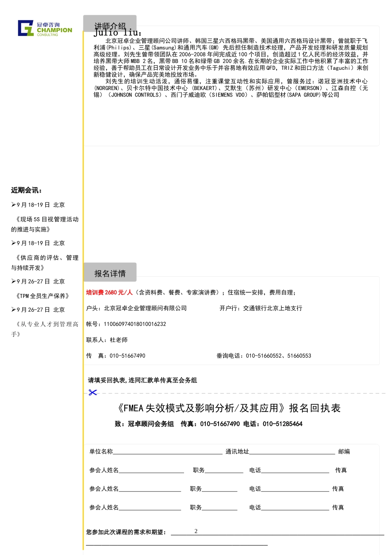Click the second 参会人姓名 blank field

point(150,489)
